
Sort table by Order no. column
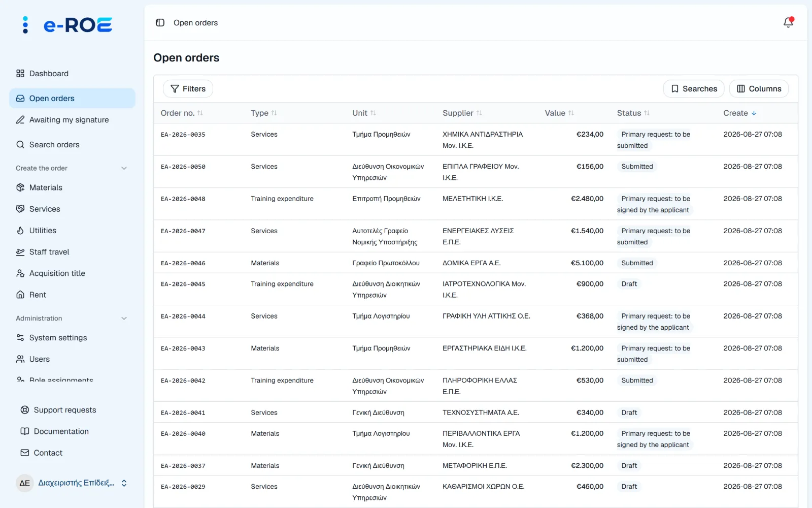(182, 113)
